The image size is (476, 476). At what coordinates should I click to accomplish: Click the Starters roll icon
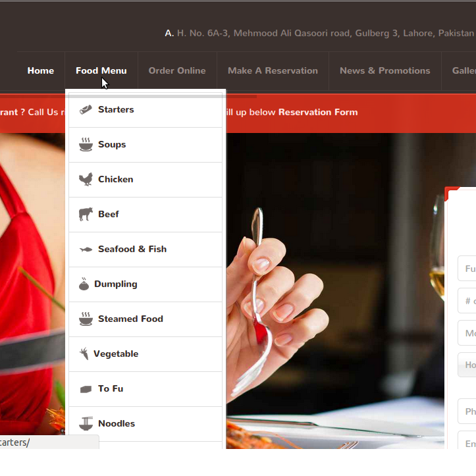click(86, 109)
